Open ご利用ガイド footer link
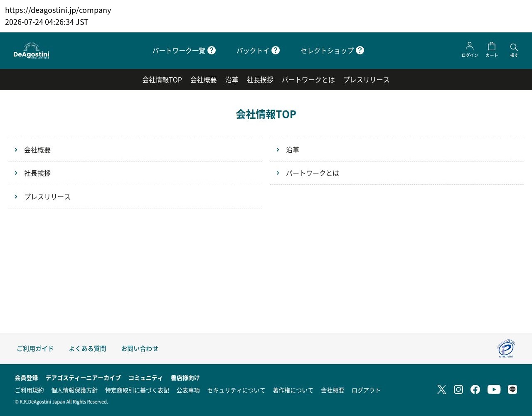The width and height of the screenshot is (532, 416). point(35,349)
